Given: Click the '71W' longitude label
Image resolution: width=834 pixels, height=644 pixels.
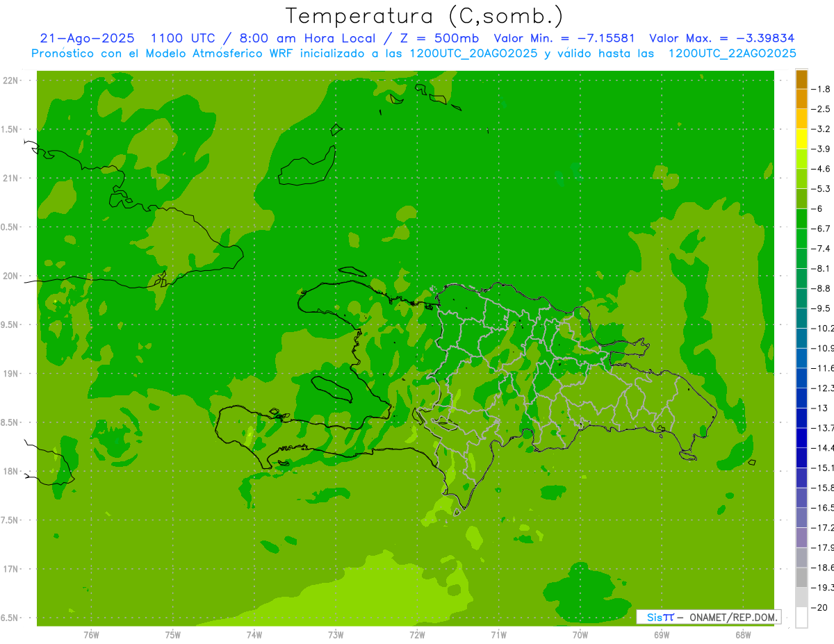Looking at the screenshot, I should pos(498,635).
